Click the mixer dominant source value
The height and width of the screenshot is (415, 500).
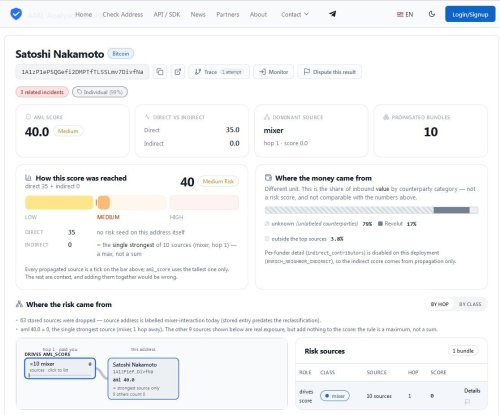click(x=273, y=131)
